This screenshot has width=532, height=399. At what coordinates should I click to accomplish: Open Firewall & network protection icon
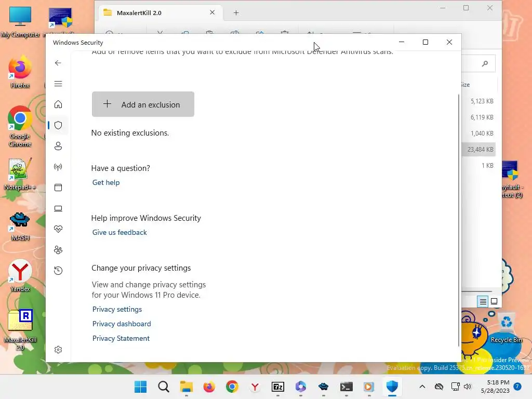58,167
